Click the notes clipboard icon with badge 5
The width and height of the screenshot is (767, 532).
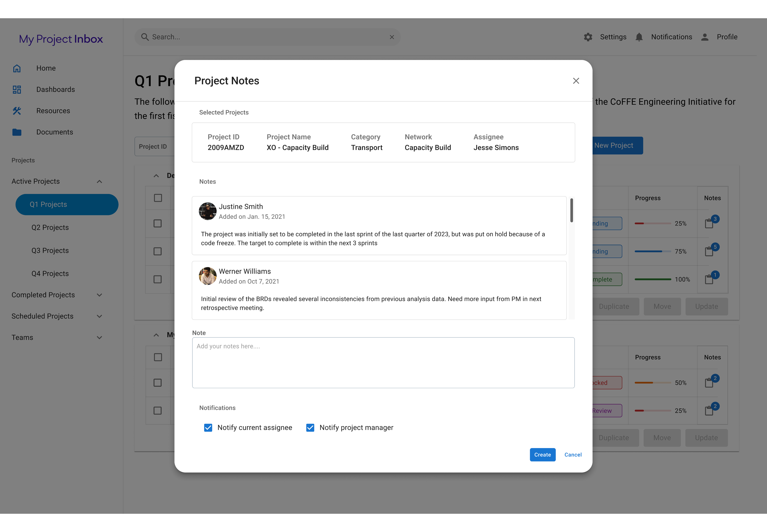pos(709,252)
